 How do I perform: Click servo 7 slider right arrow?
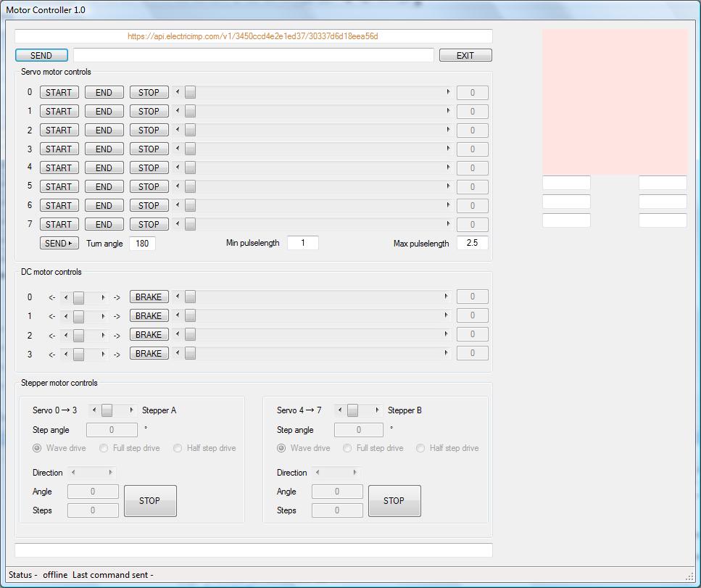(x=448, y=223)
